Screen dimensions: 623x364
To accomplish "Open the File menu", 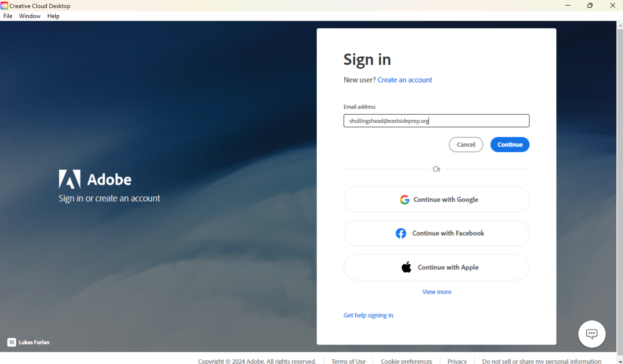I will pos(8,16).
